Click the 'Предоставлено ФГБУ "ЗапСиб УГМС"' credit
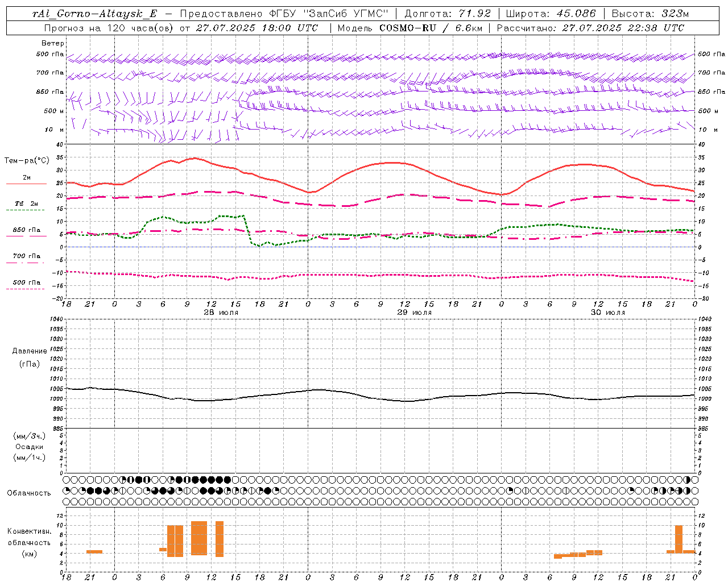Image resolution: width=728 pixels, height=582 pixels. pyautogui.click(x=284, y=14)
